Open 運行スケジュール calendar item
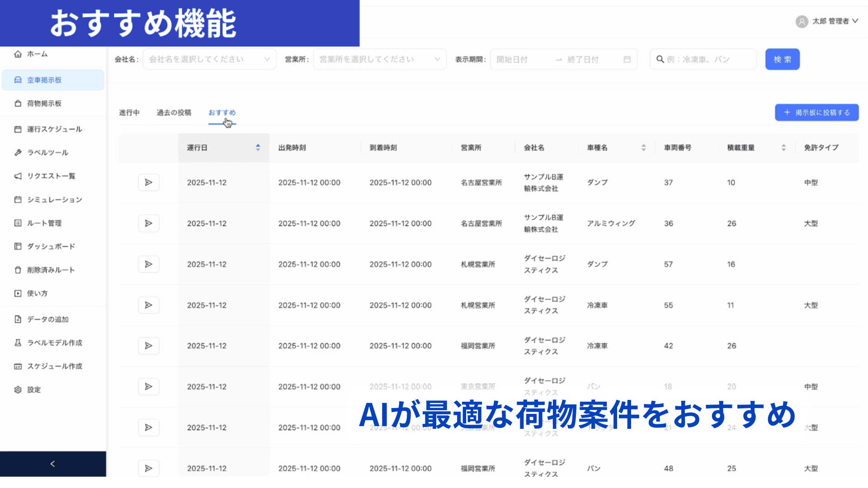 coord(54,129)
